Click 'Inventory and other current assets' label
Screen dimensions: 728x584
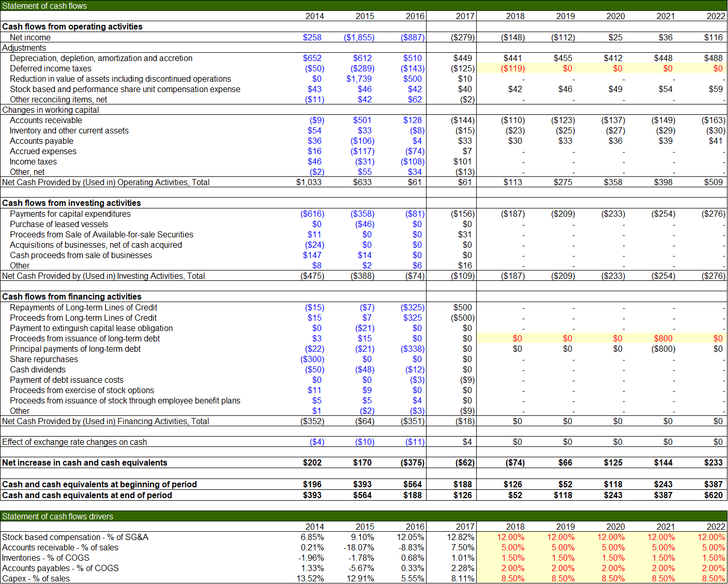pos(69,130)
